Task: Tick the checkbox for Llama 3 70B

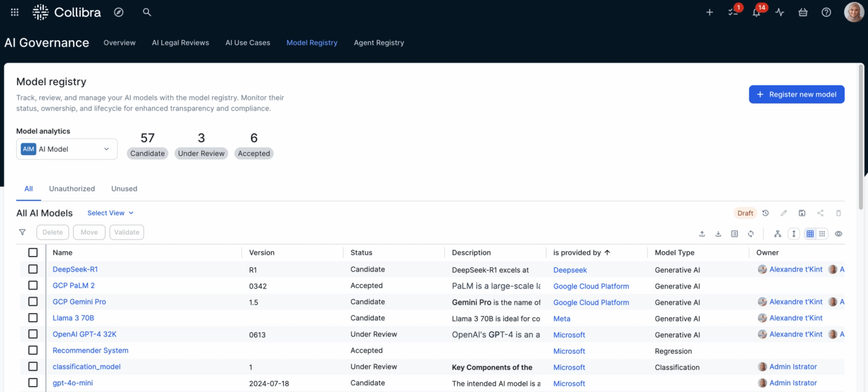Action: click(x=33, y=317)
